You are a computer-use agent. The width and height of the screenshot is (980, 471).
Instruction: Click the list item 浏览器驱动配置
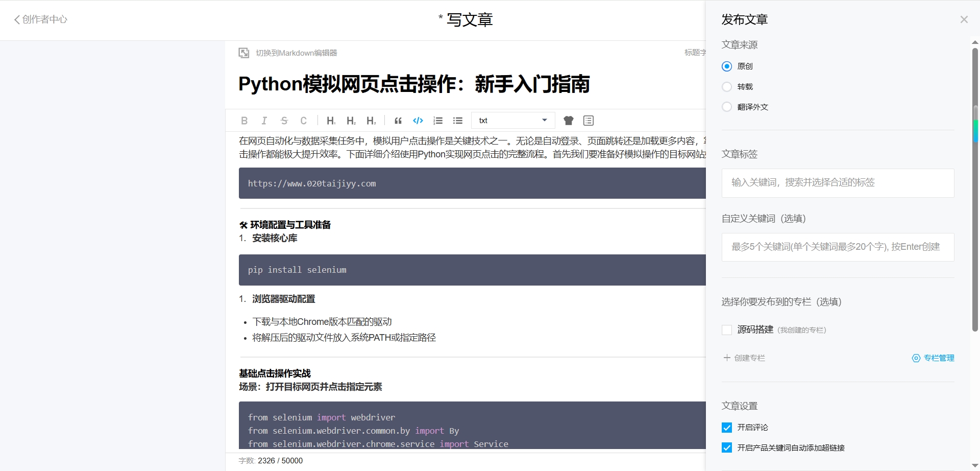[284, 299]
